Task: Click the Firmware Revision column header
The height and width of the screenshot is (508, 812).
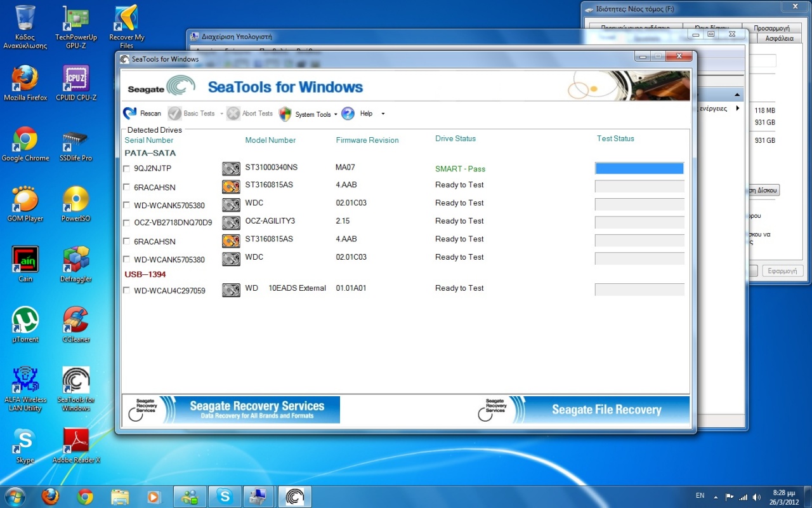Action: tap(367, 140)
